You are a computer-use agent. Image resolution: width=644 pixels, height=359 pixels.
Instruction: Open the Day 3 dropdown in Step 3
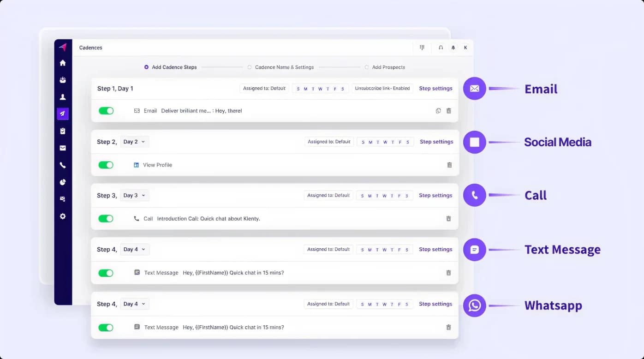point(134,196)
